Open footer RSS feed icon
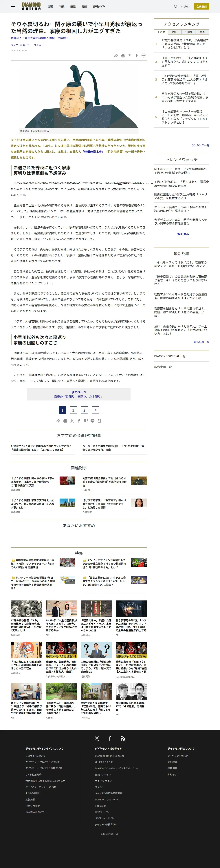This screenshot has width=220, height=868. coord(123,738)
